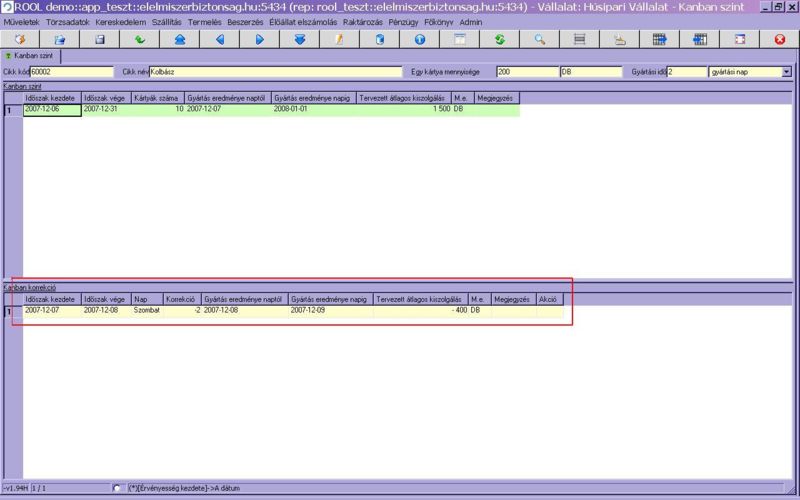Click the green undo arrow icon
The image size is (800, 500).
139,39
